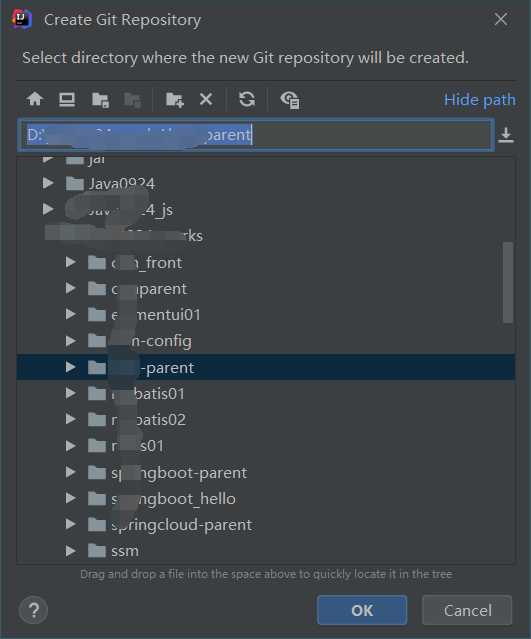This screenshot has width=531, height=639.
Task: Toggle show hidden files and directories
Action: click(290, 100)
